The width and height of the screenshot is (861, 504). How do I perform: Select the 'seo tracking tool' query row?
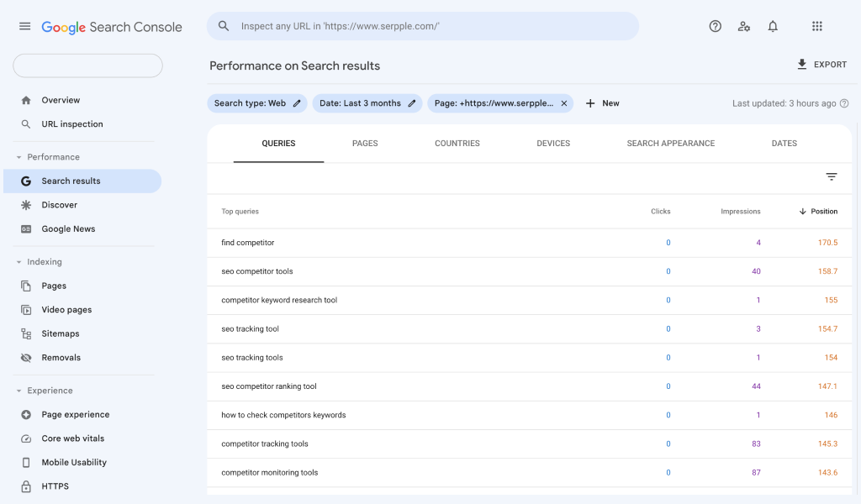pos(530,329)
